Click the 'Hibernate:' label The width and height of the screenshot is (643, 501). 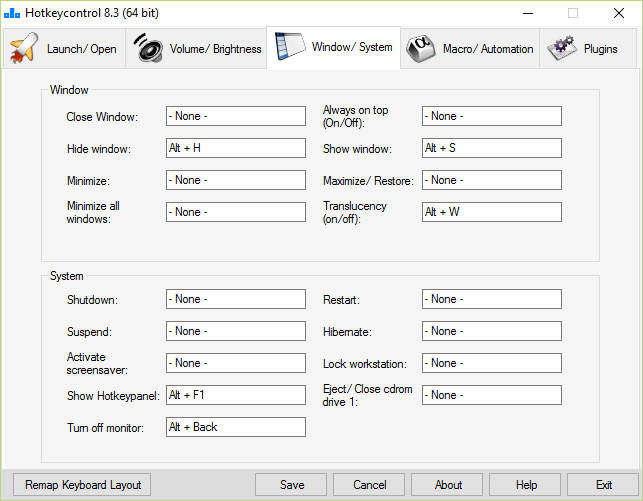[x=347, y=332]
